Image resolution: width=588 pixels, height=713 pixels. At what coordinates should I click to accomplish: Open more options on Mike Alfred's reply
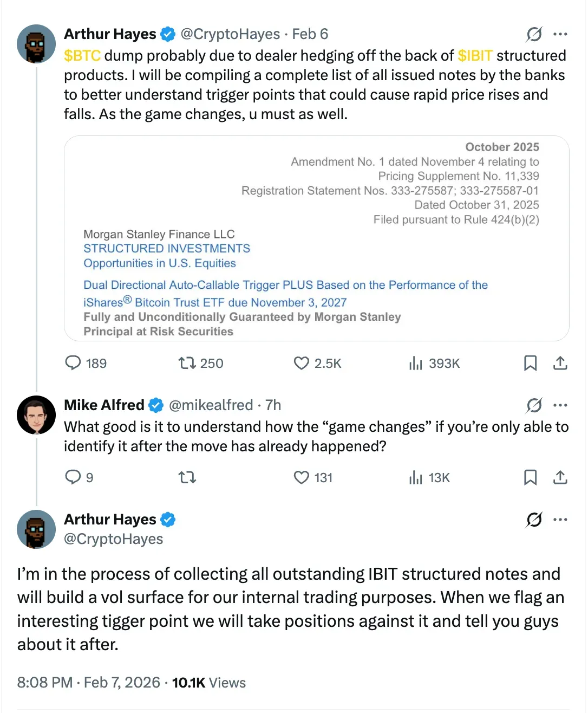[560, 405]
